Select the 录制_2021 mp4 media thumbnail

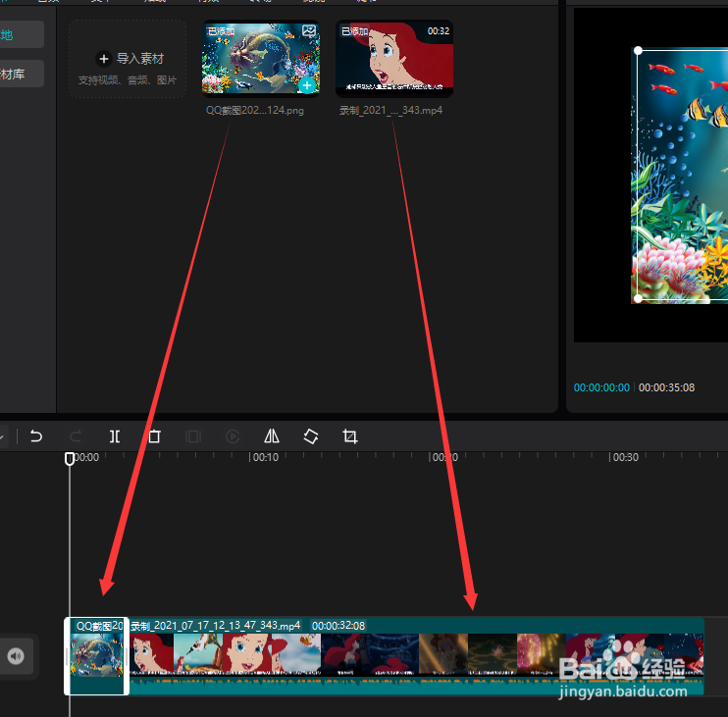tap(394, 59)
